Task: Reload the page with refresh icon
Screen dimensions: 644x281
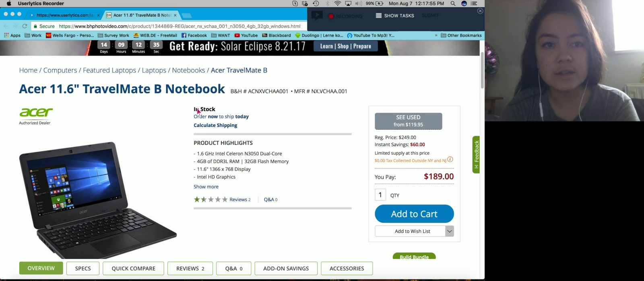Action: [x=25, y=26]
